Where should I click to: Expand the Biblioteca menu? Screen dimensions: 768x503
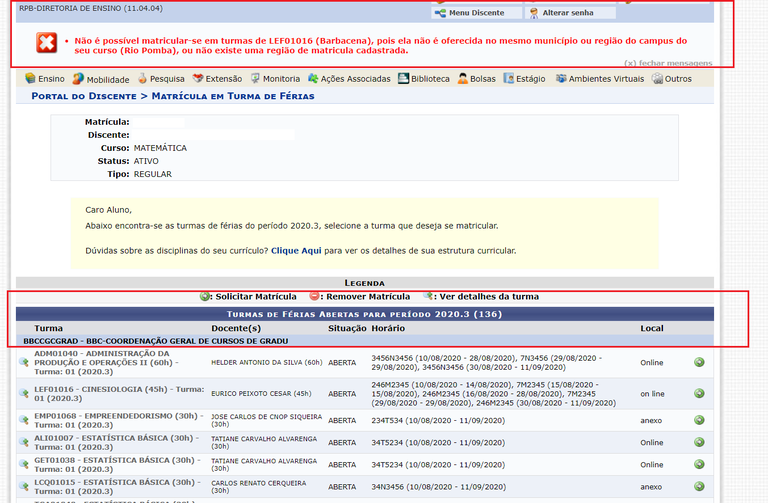pos(424,79)
